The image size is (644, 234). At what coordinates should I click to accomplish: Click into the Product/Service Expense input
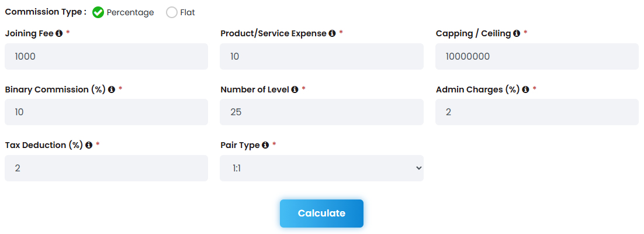pos(321,56)
